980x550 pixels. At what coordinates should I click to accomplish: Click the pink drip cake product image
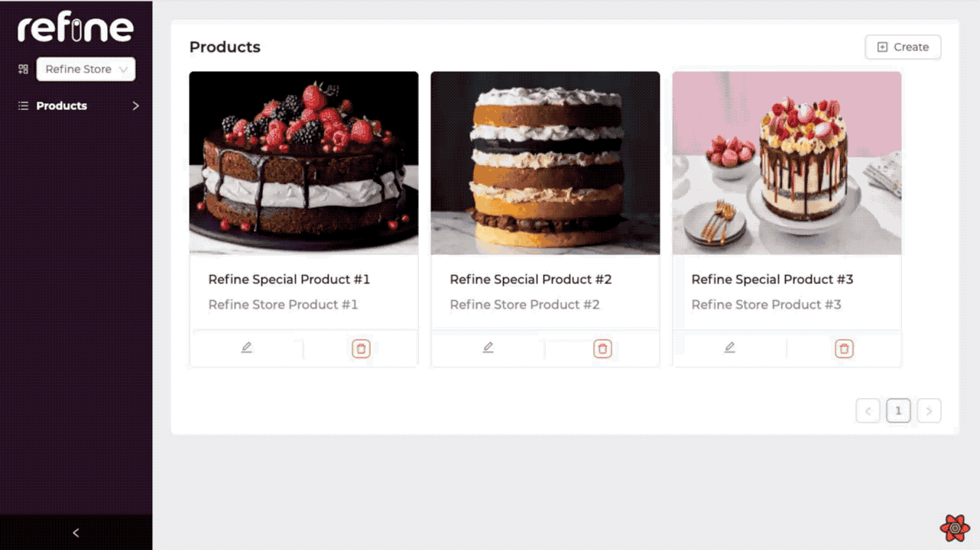click(787, 163)
